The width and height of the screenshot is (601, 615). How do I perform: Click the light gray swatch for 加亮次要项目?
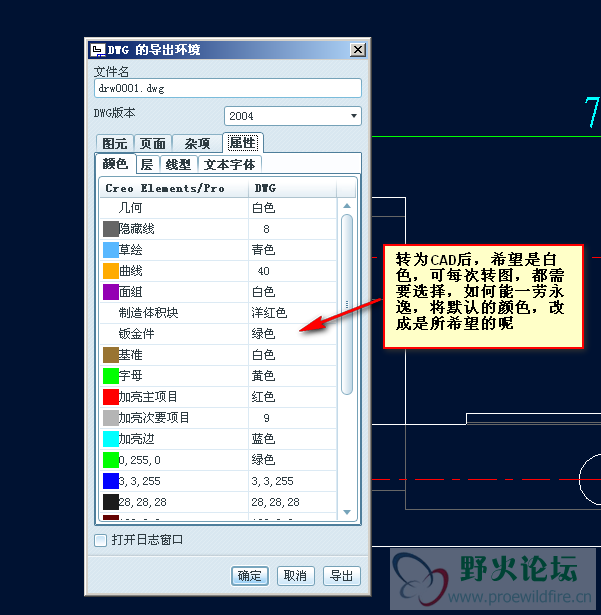[x=111, y=418]
